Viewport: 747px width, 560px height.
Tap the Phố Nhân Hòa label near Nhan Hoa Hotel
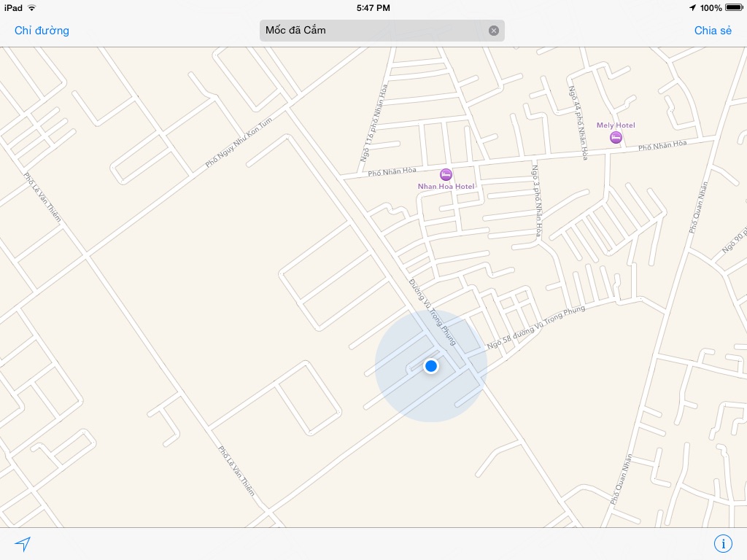coord(392,171)
